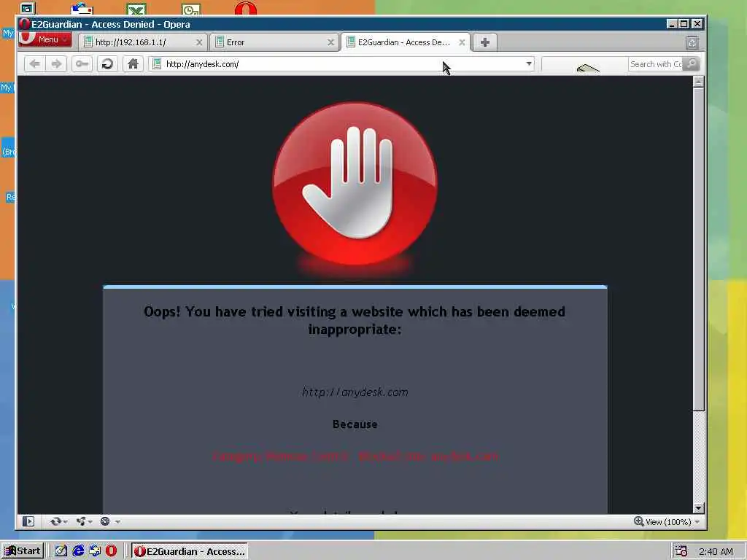Click the sync quick launch icon

(x=95, y=551)
